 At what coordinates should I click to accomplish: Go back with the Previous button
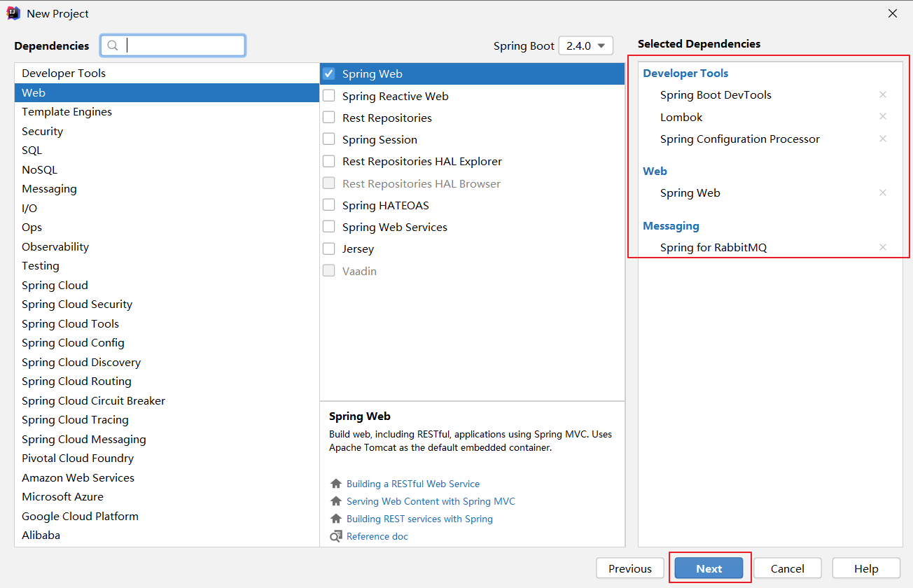(630, 568)
